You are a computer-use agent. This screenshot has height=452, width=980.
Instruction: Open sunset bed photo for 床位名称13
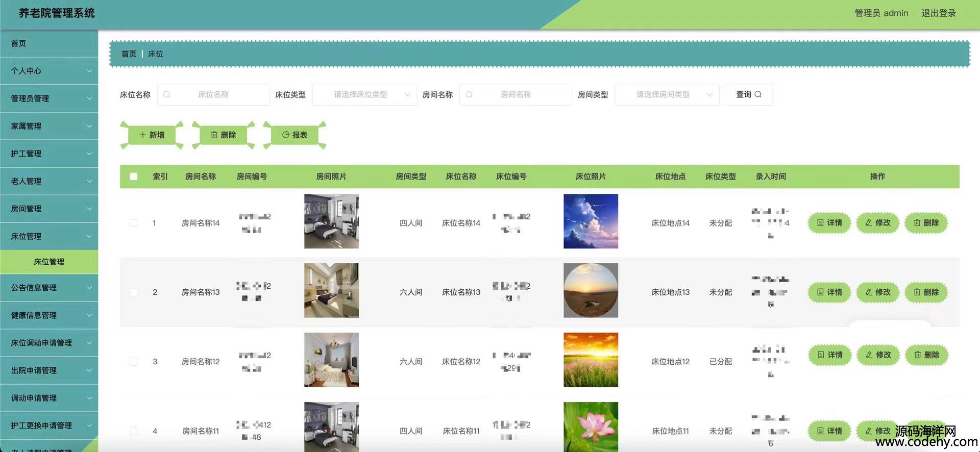pos(591,290)
